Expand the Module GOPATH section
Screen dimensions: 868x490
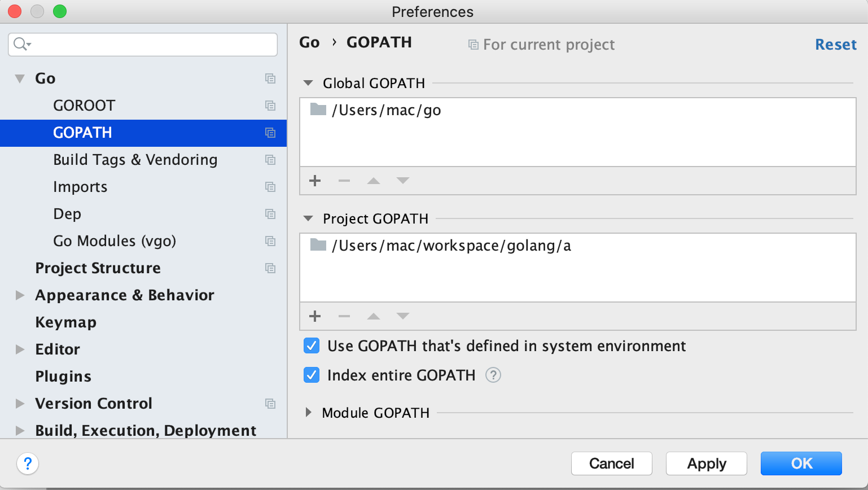[308, 413]
